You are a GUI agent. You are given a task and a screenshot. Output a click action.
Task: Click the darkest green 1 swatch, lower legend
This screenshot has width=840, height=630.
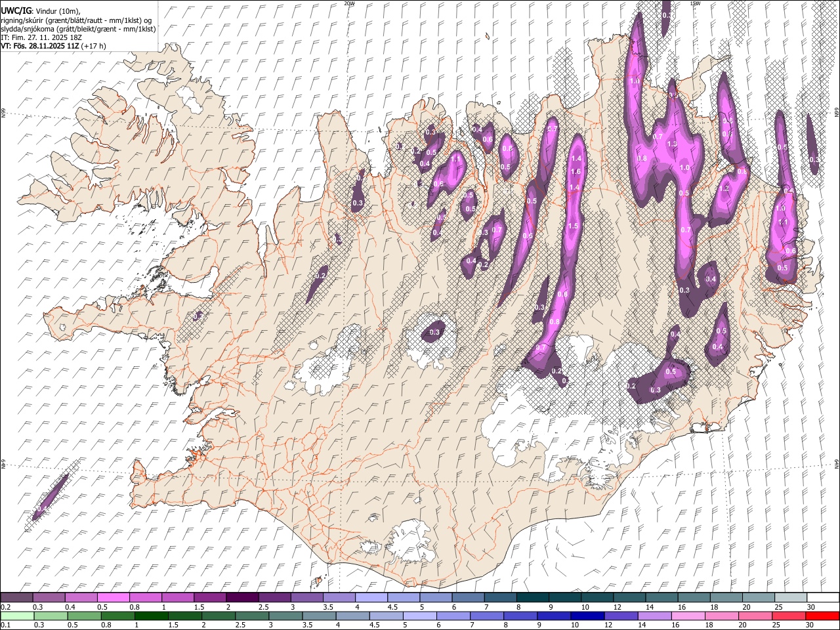151,616
